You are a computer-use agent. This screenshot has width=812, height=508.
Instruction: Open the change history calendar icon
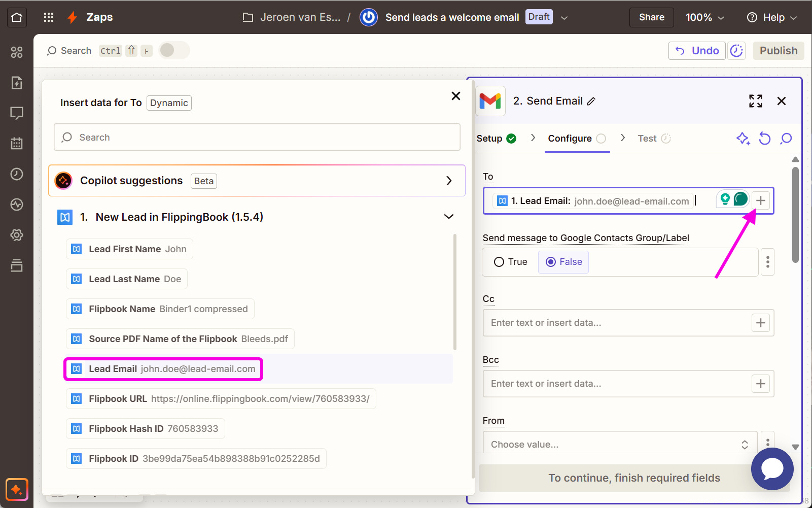(17, 144)
